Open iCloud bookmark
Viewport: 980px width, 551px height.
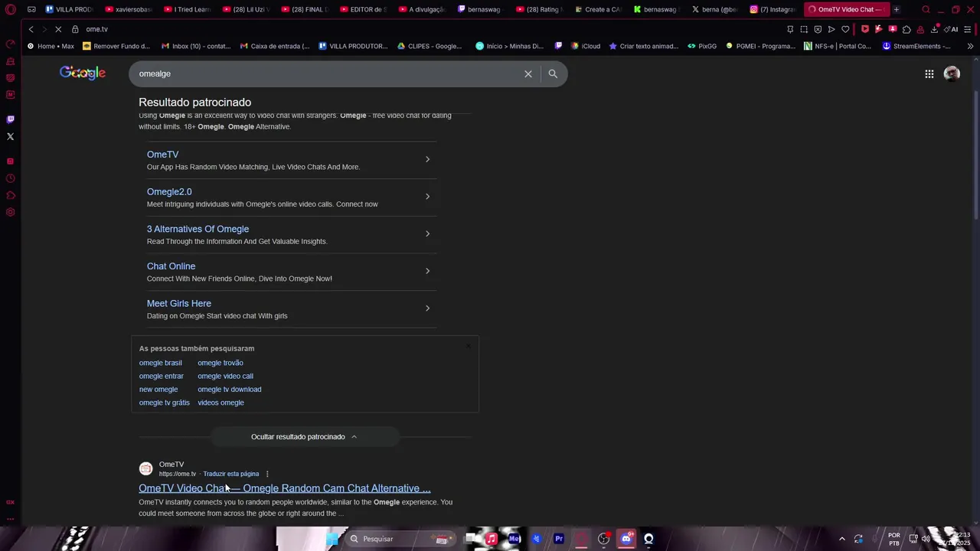click(586, 46)
